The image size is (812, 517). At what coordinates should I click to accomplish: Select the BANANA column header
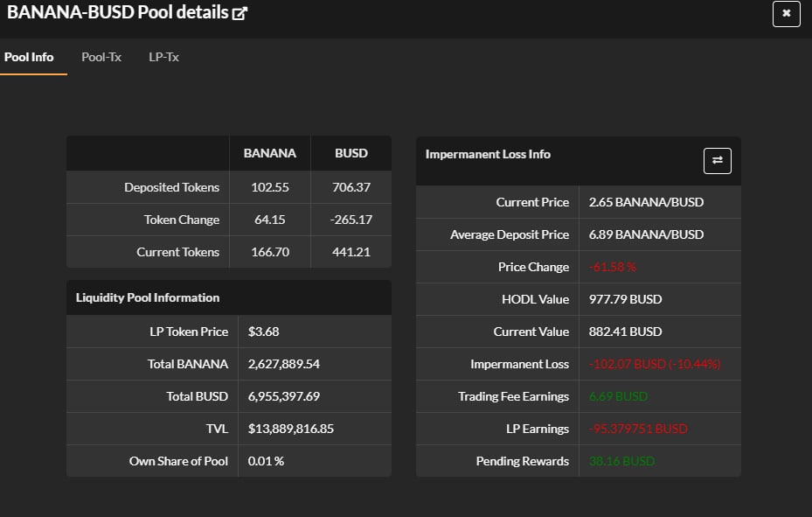[x=270, y=153]
